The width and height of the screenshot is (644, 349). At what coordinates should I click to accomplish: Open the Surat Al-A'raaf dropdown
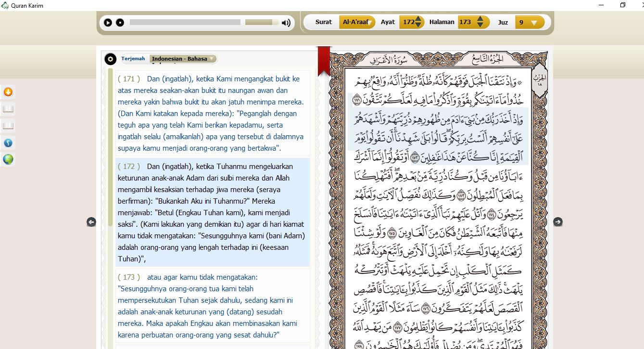point(357,22)
